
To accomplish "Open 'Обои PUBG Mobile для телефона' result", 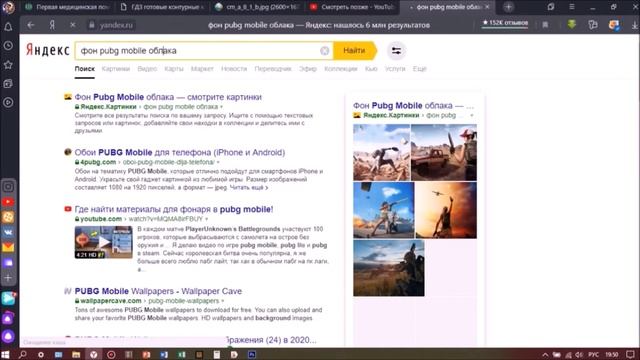I will tap(180, 152).
